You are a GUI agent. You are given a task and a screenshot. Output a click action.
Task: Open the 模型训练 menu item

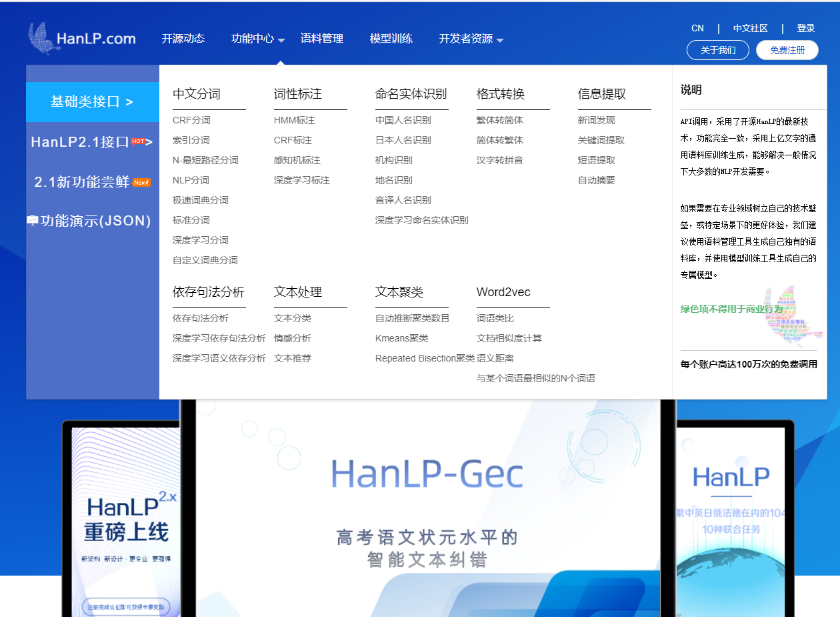[x=391, y=39]
